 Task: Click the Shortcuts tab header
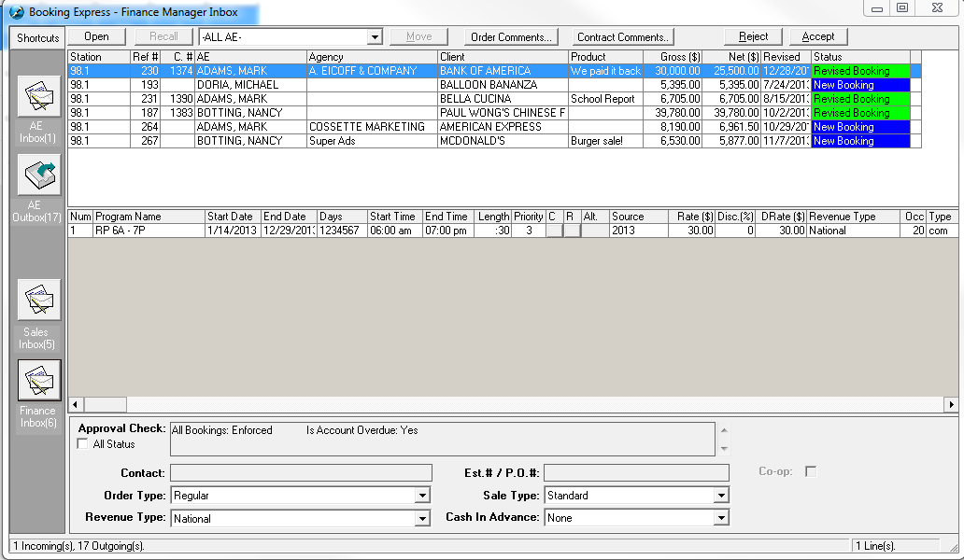pos(37,38)
